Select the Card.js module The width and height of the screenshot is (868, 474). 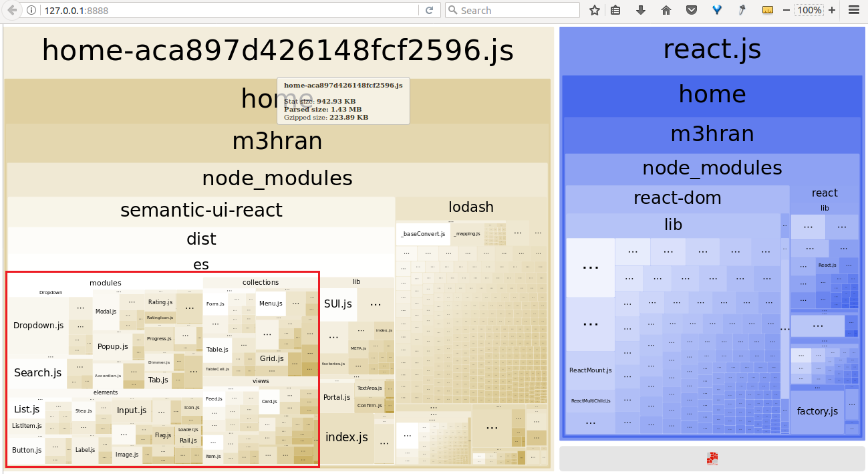tap(269, 402)
